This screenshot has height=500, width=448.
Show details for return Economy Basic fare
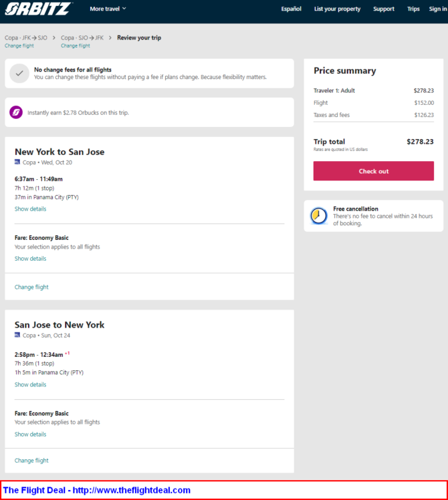click(x=30, y=434)
